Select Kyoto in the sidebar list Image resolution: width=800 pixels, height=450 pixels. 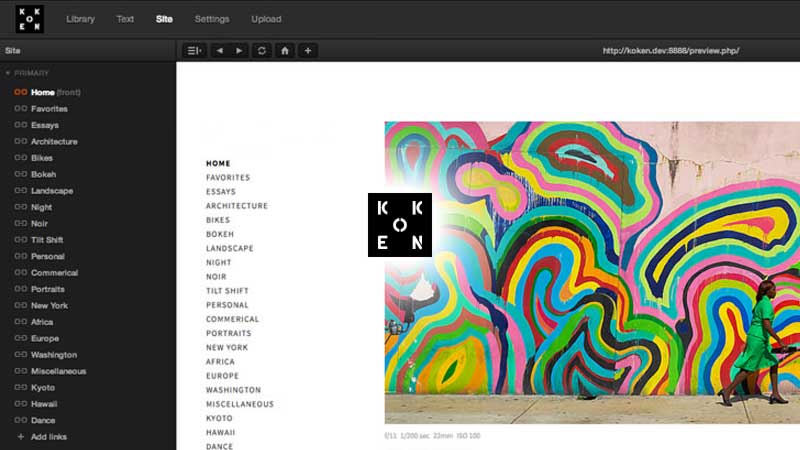pyautogui.click(x=42, y=387)
